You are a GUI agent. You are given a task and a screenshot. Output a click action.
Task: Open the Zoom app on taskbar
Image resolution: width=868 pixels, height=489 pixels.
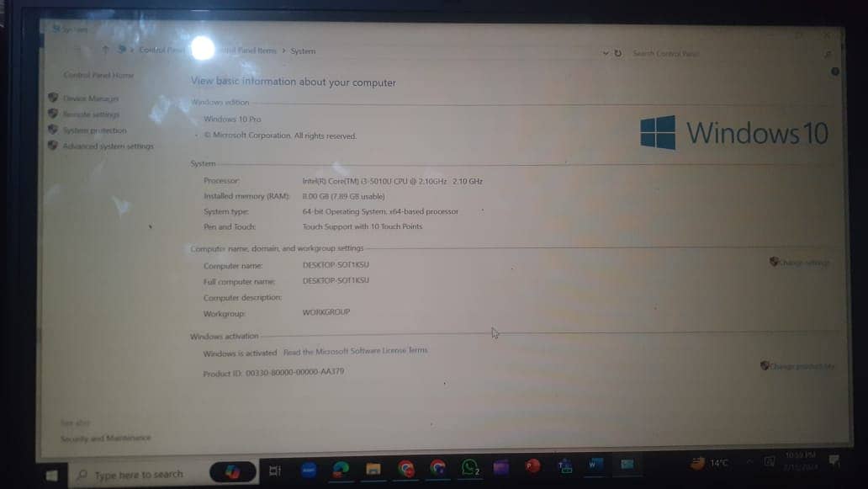(309, 470)
